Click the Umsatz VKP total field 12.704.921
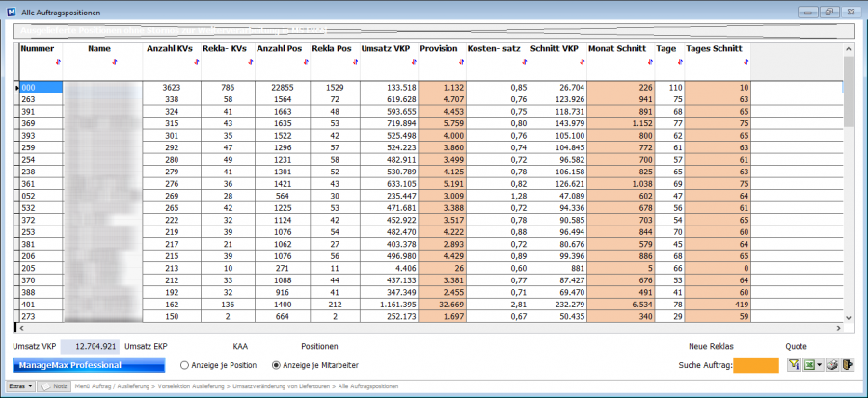 (90, 347)
